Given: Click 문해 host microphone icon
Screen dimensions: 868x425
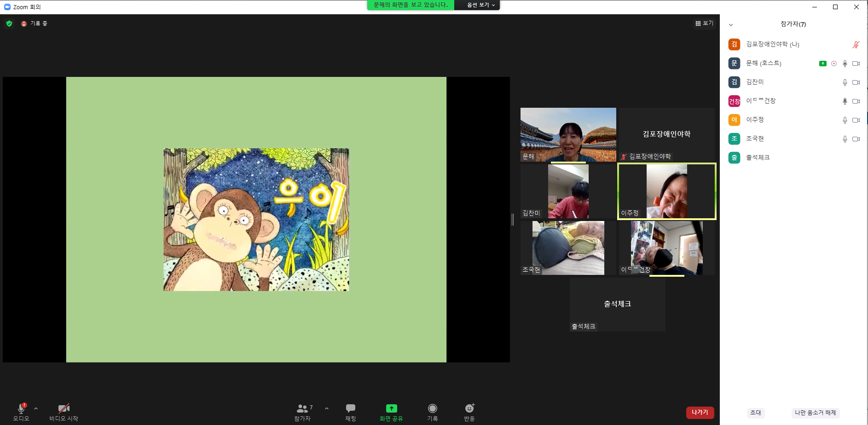Looking at the screenshot, I should pyautogui.click(x=845, y=64).
